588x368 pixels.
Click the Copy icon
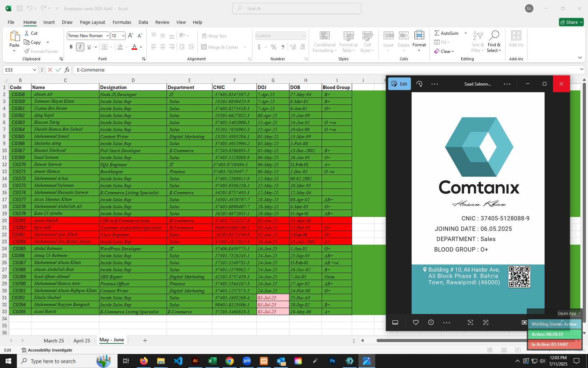27,42
